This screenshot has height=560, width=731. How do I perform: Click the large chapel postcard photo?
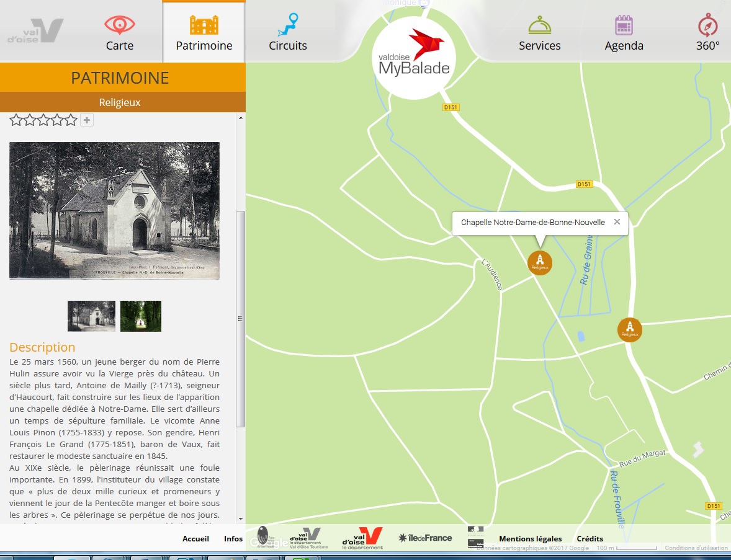coord(114,211)
